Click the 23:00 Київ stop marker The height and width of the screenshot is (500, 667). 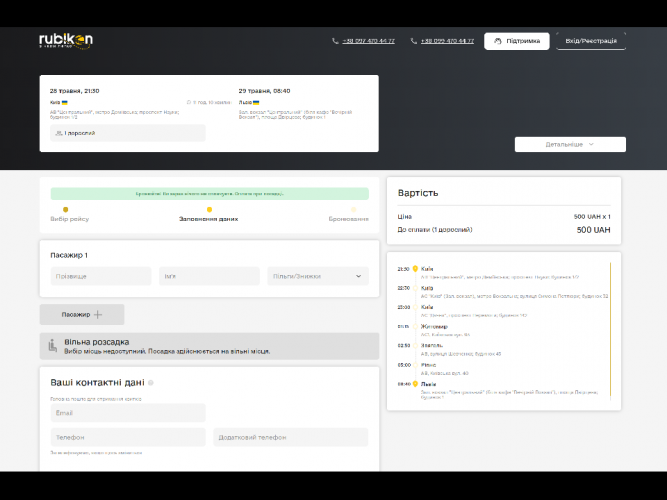pos(415,307)
